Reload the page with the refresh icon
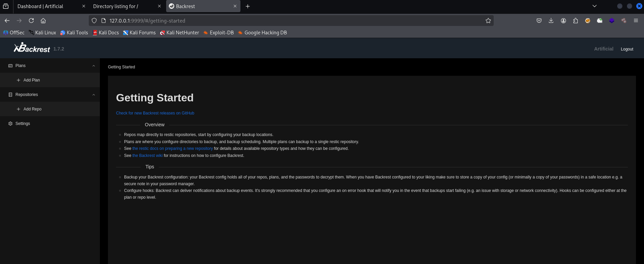 (x=31, y=21)
